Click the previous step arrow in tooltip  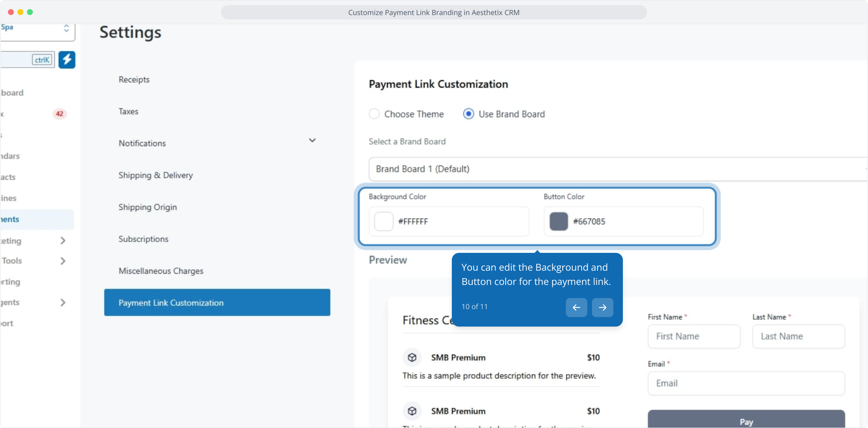click(x=576, y=308)
